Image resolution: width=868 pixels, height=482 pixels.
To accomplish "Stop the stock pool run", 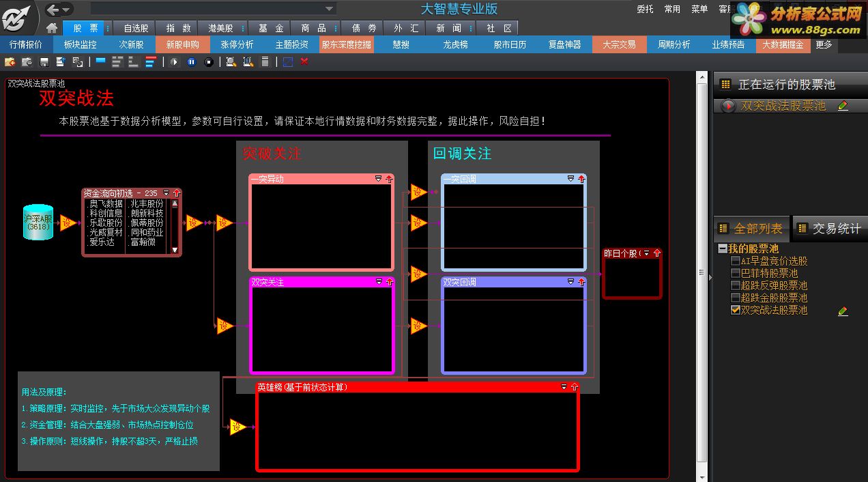I will [209, 62].
